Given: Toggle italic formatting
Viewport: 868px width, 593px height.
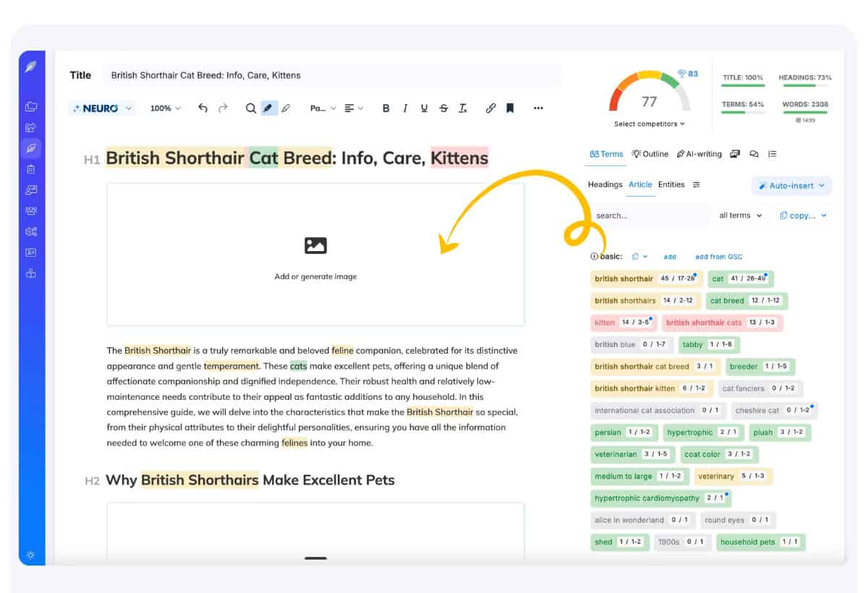Looking at the screenshot, I should tap(405, 108).
